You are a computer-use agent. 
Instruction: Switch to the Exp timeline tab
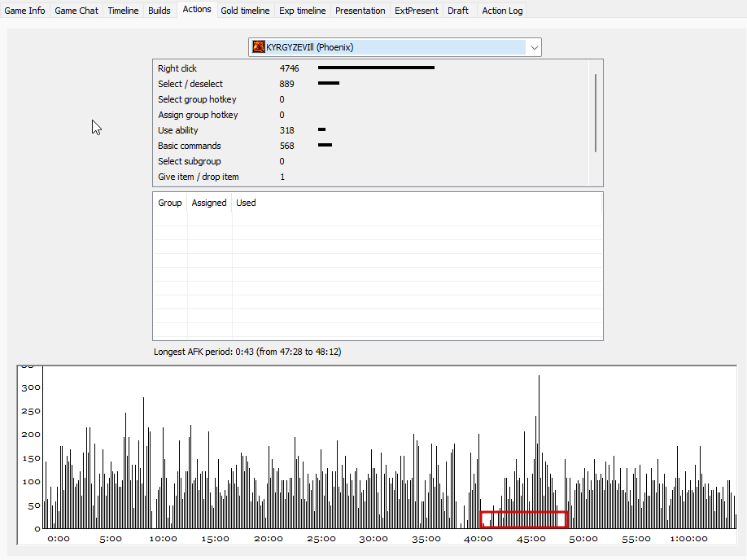[x=302, y=11]
